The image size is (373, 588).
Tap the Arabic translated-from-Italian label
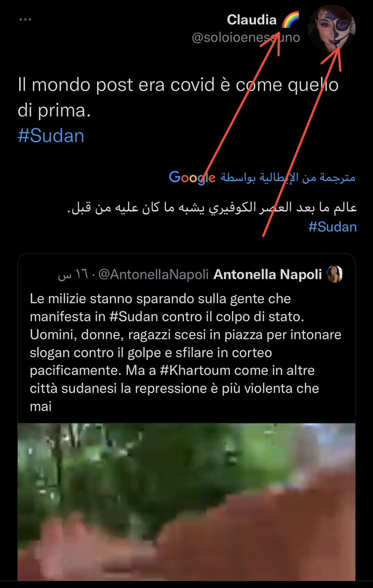click(x=287, y=177)
